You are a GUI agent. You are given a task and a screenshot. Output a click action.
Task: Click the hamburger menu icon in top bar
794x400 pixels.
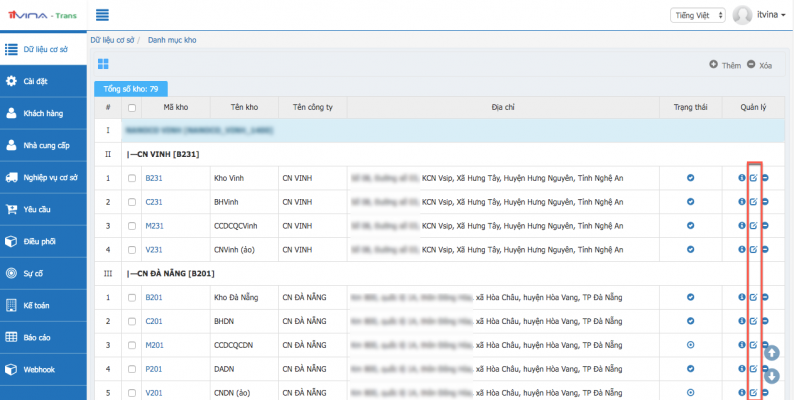(x=102, y=15)
